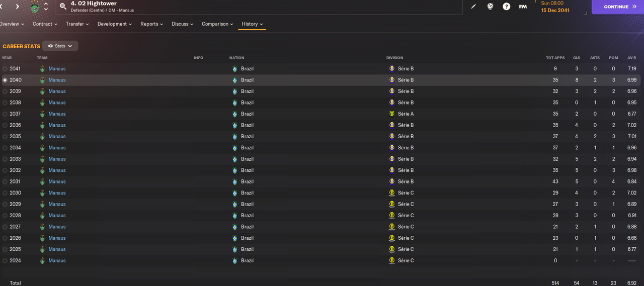Image resolution: width=644 pixels, height=286 pixels.
Task: Select the 2035 season radio button
Action: 5,137
